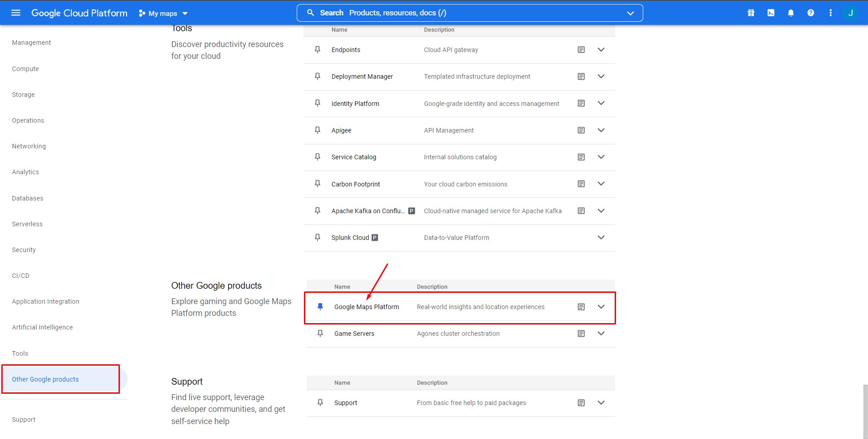Open Identity Platform product link
The width and height of the screenshot is (868, 439).
click(355, 104)
